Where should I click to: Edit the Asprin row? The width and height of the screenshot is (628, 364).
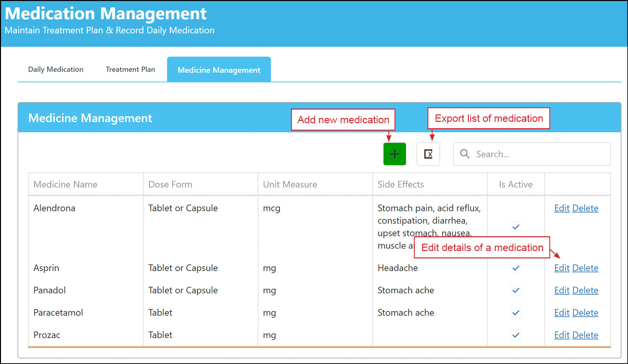tap(562, 268)
